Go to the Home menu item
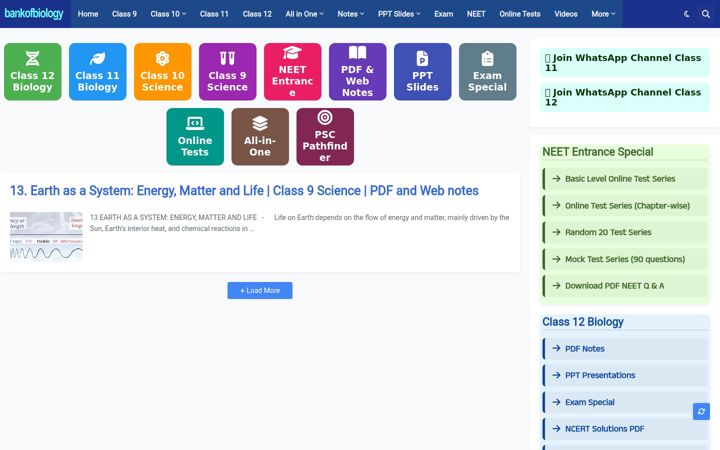Viewport: 720px width, 450px height. tap(88, 14)
